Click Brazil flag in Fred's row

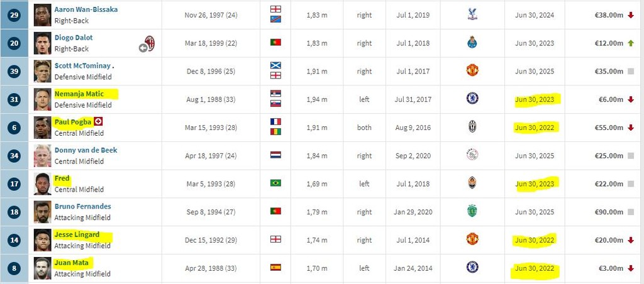tap(275, 183)
